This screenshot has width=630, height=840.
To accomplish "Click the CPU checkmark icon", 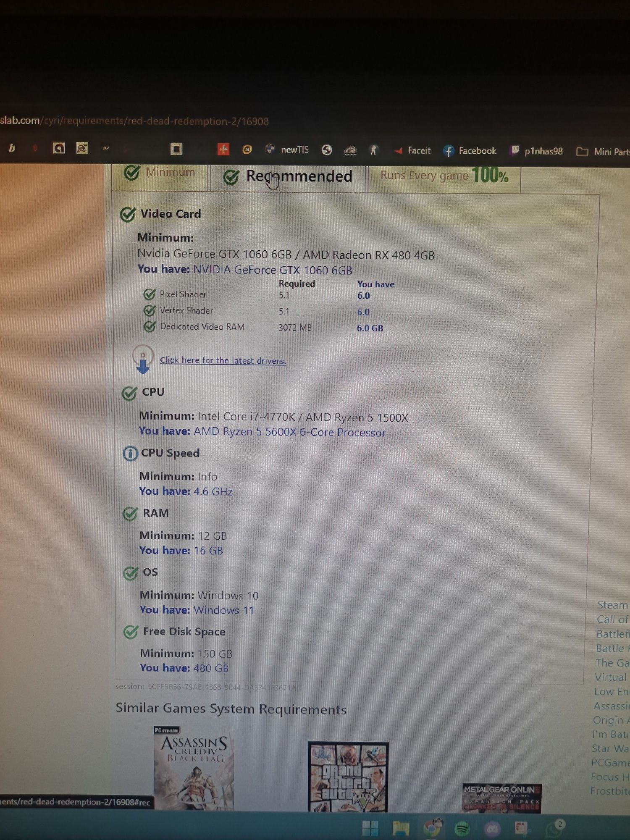I will [129, 393].
